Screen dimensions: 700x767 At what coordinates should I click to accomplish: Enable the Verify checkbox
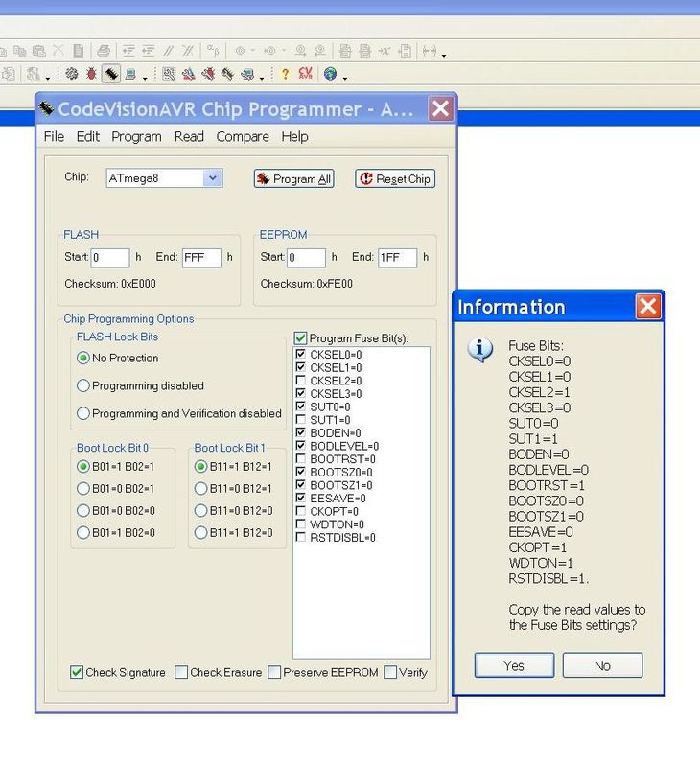point(390,672)
